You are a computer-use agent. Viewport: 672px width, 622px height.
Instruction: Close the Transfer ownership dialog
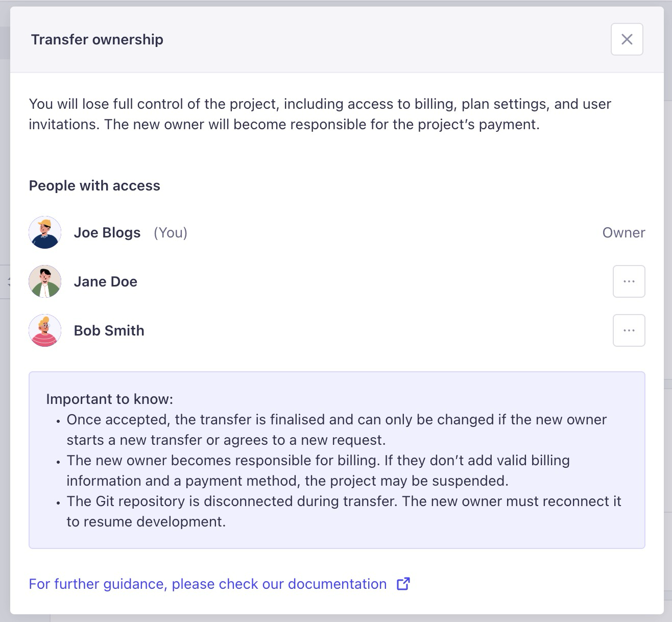(627, 39)
